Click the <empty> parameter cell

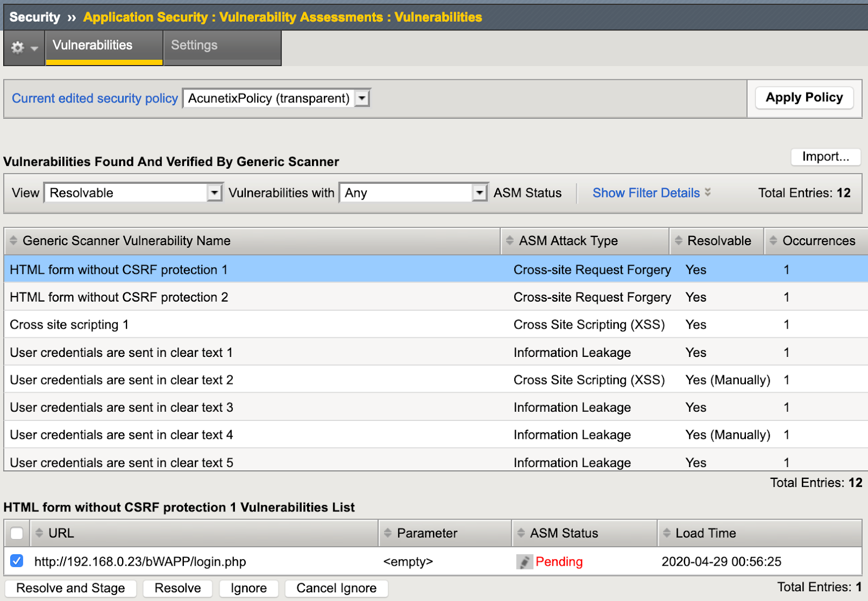[408, 561]
